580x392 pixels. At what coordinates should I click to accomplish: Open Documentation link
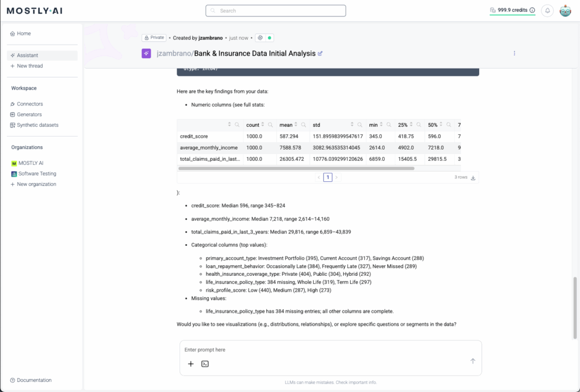pos(31,380)
